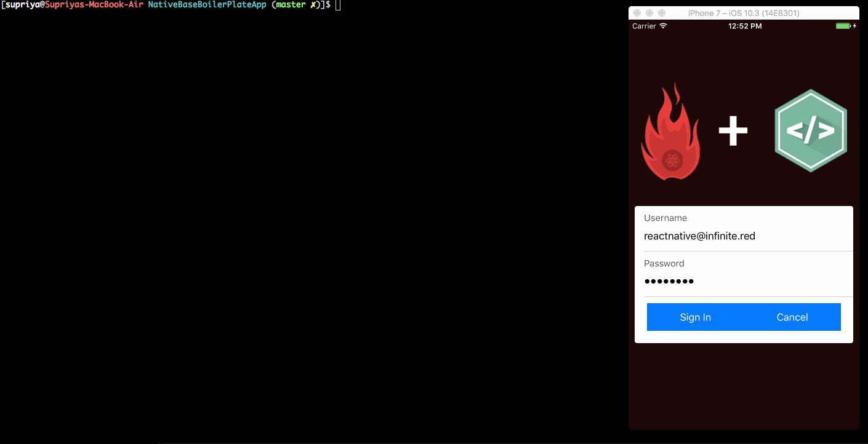
Task: Click the battery icon in simulator status bar
Action: [843, 26]
